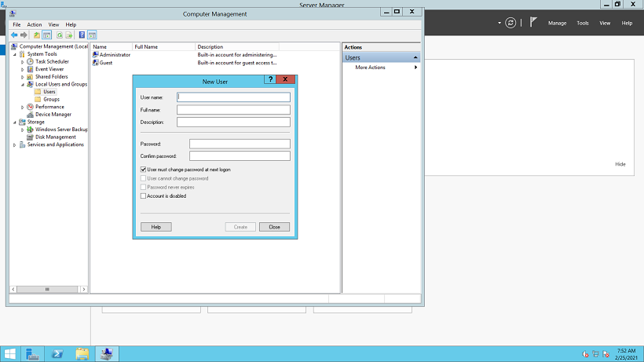Collapse the System Tools node

[15, 54]
